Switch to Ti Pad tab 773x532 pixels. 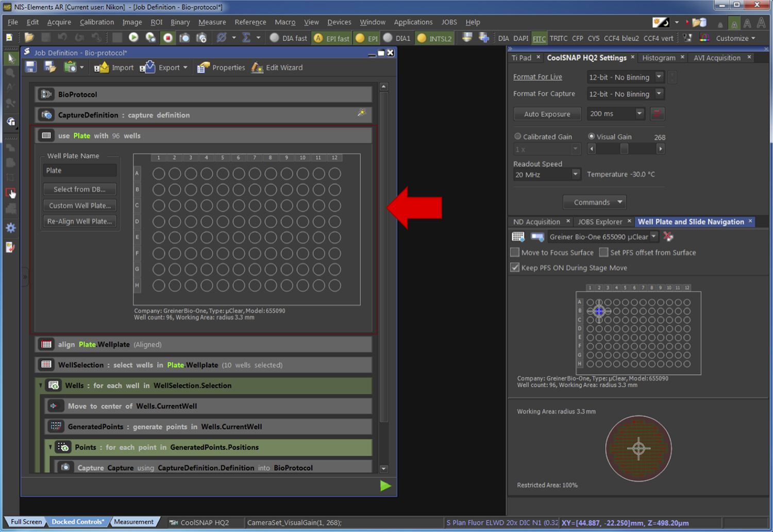click(x=522, y=58)
